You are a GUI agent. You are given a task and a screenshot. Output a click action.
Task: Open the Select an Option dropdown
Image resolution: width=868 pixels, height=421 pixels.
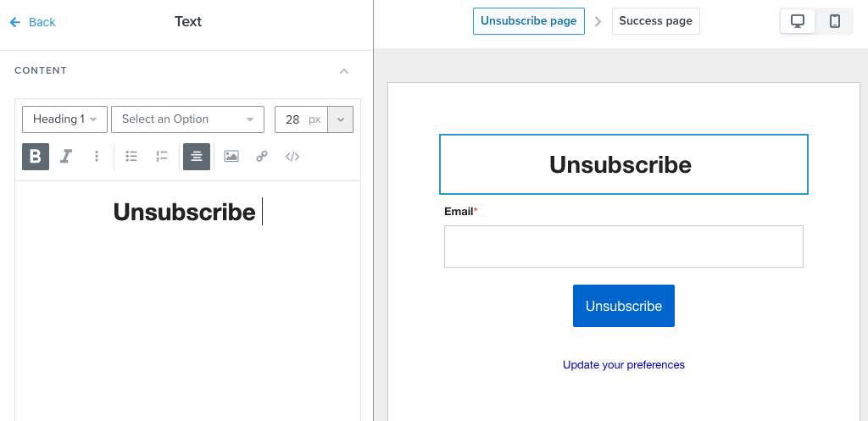tap(187, 119)
